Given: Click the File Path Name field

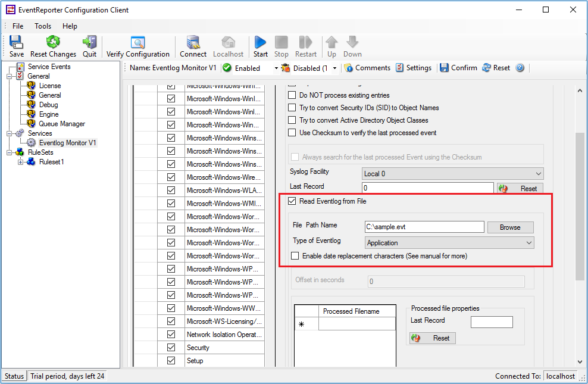Looking at the screenshot, I should click(x=424, y=227).
